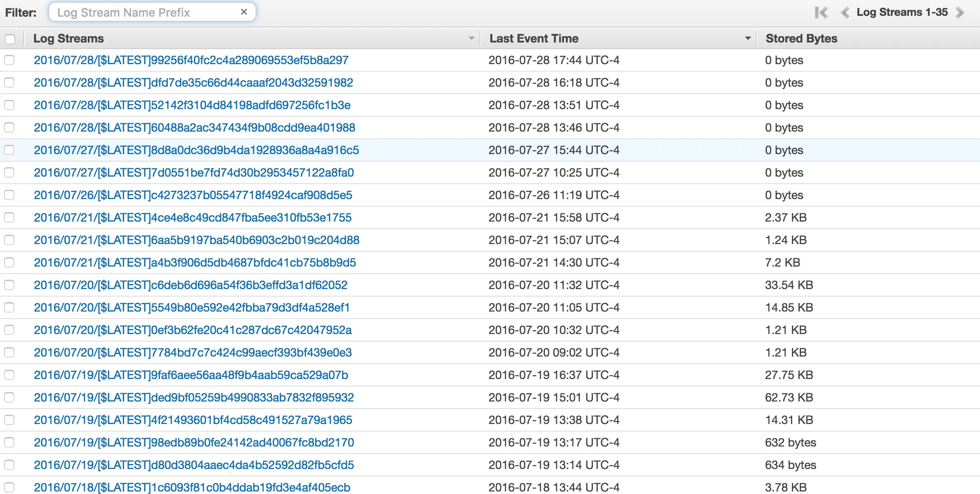Tick checkbox for stream with 62.73 KB
The image size is (980, 494).
click(x=9, y=397)
